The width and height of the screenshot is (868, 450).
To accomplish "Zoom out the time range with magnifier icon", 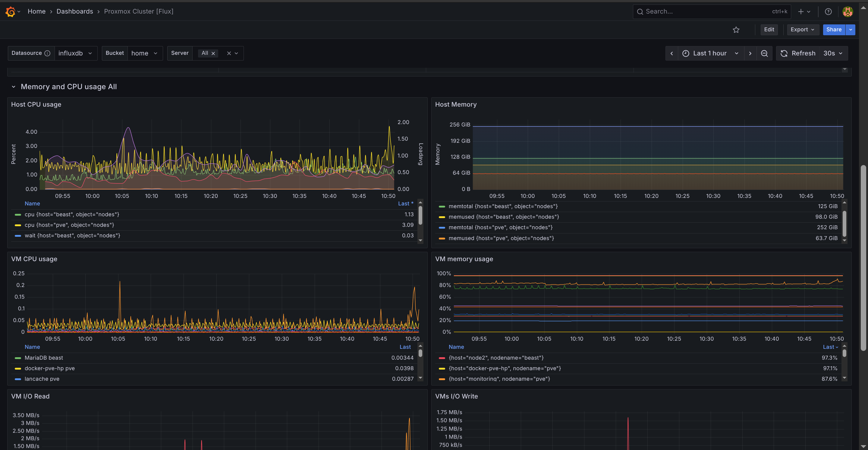I will [x=764, y=53].
